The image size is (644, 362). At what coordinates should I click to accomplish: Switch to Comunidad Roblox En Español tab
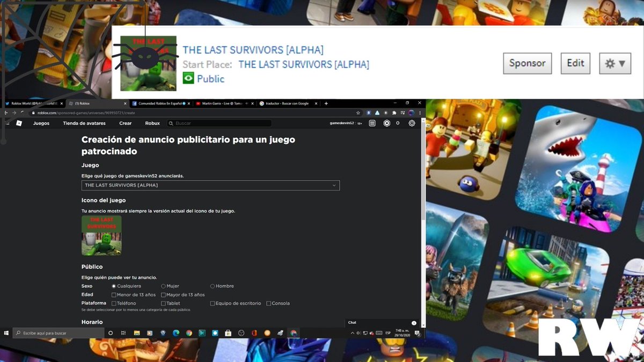[x=160, y=103]
